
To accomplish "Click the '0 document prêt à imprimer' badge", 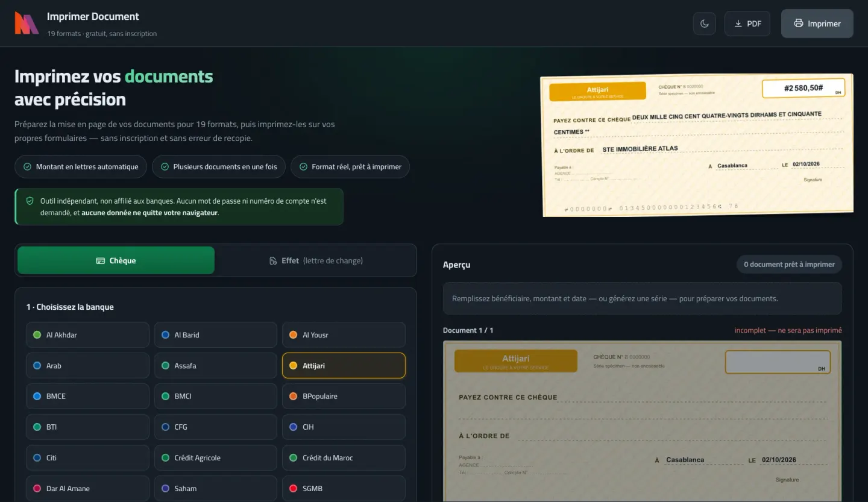I will click(x=789, y=264).
